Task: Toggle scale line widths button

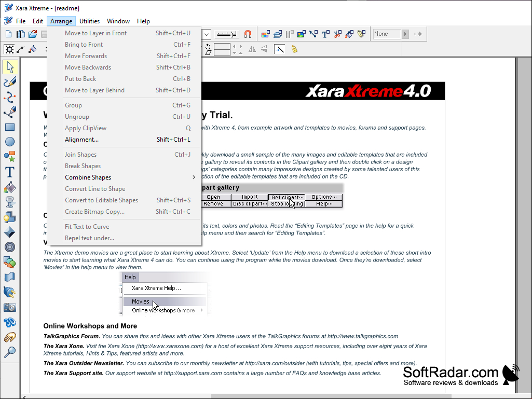Action: tap(279, 49)
